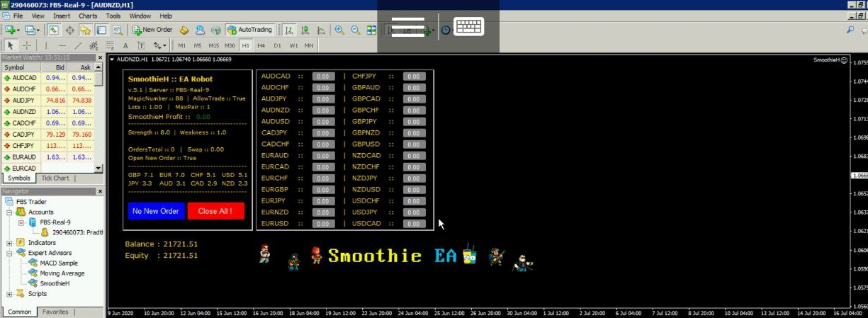Toggle the AutoTrading button
Screen dimensions: 868x318
249,30
